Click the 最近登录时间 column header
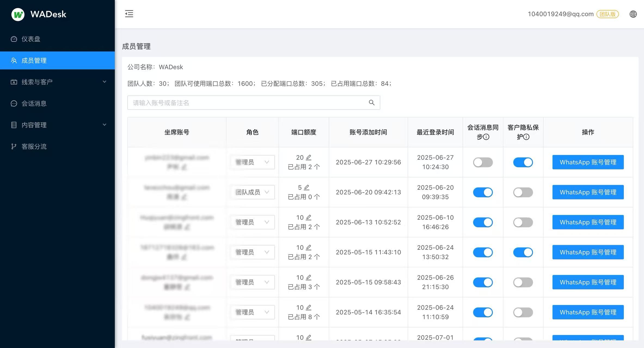 435,132
